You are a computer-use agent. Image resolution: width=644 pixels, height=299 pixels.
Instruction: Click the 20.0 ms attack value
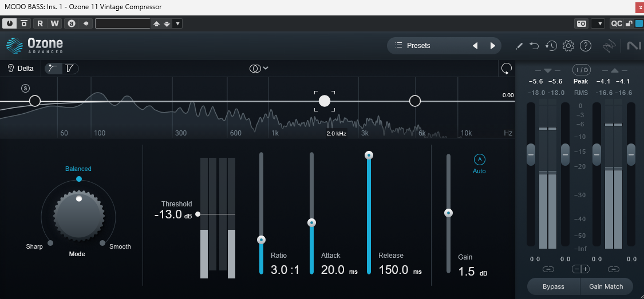click(x=339, y=270)
